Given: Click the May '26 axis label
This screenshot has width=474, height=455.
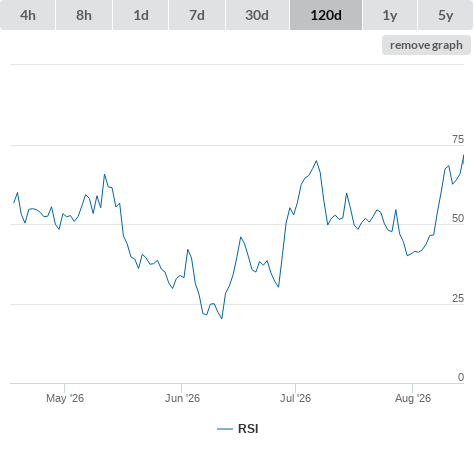Looking at the screenshot, I should [x=65, y=398].
